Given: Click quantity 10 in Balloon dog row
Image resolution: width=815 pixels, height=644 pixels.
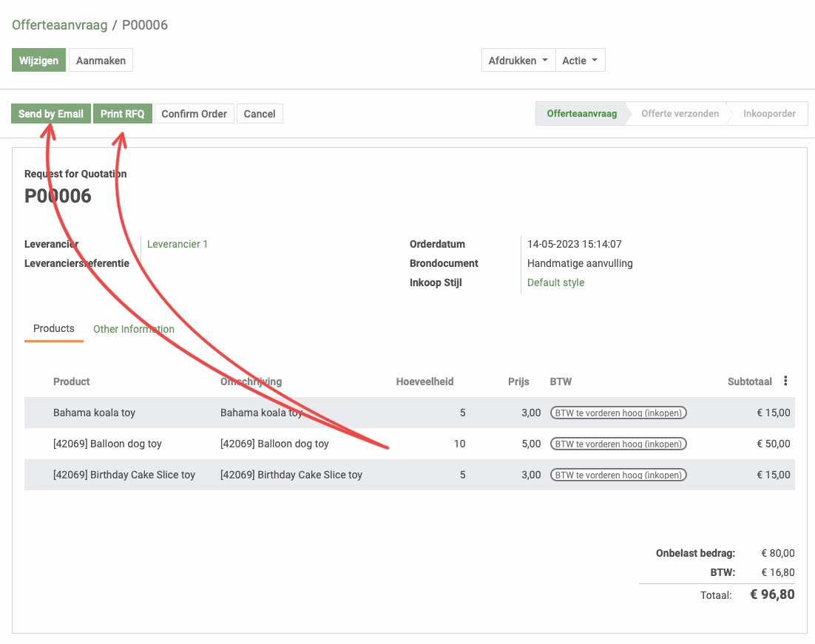Looking at the screenshot, I should [x=459, y=444].
